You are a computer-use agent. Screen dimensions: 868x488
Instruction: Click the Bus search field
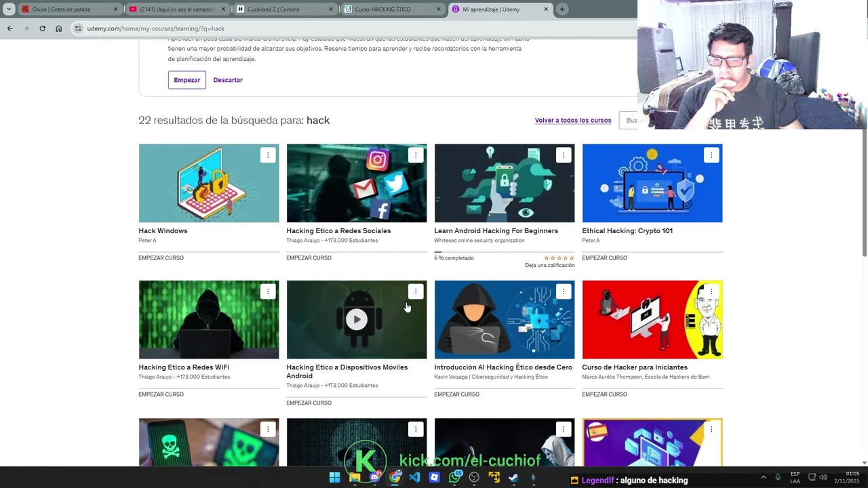click(629, 120)
